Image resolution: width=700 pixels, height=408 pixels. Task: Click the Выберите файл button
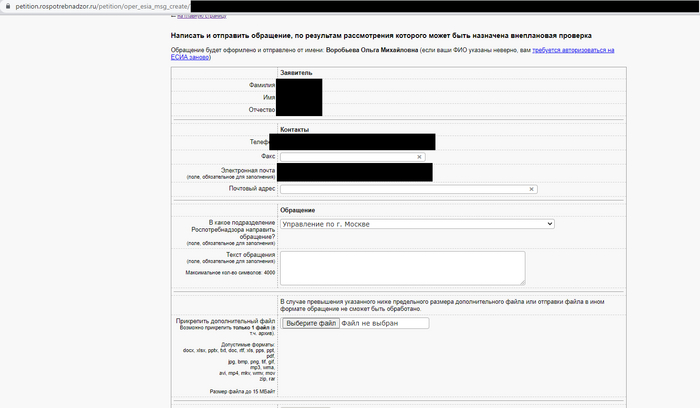coord(311,323)
